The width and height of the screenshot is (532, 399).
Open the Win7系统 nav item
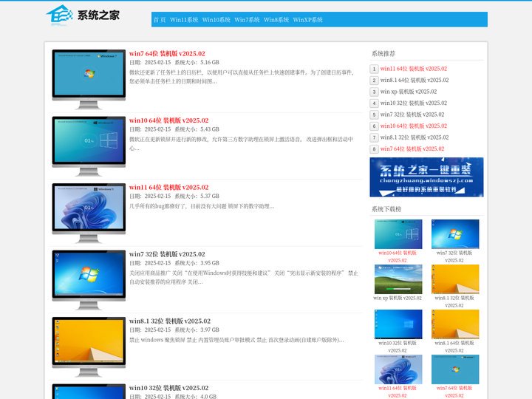pyautogui.click(x=247, y=20)
